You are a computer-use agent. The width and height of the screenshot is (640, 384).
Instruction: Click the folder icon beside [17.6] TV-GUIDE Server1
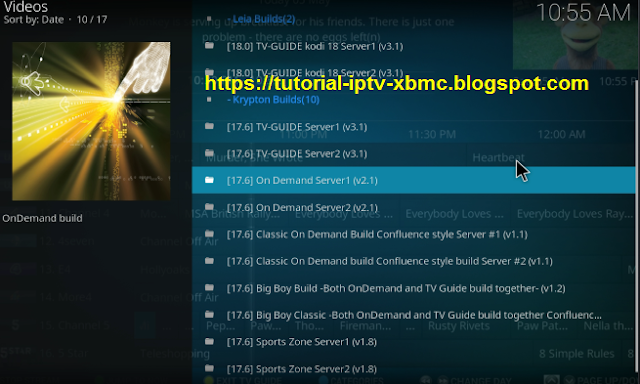[209, 126]
